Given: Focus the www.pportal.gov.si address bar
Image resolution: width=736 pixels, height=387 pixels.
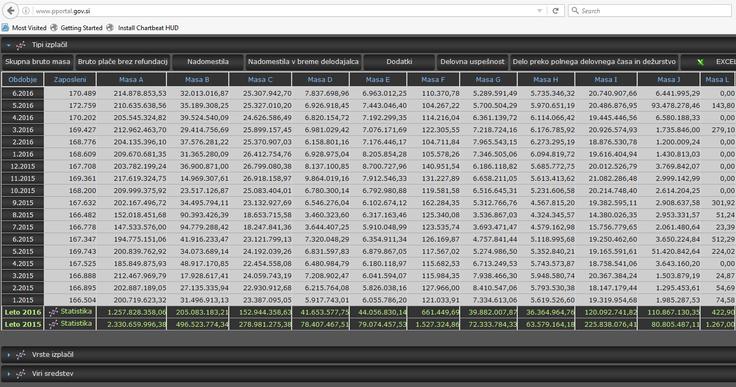Looking at the screenshot, I should point(282,11).
